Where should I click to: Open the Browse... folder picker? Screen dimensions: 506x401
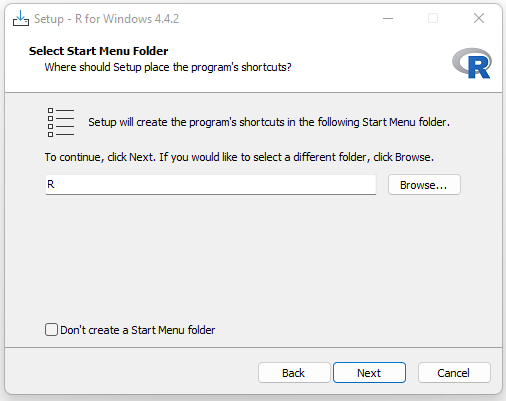coord(424,185)
